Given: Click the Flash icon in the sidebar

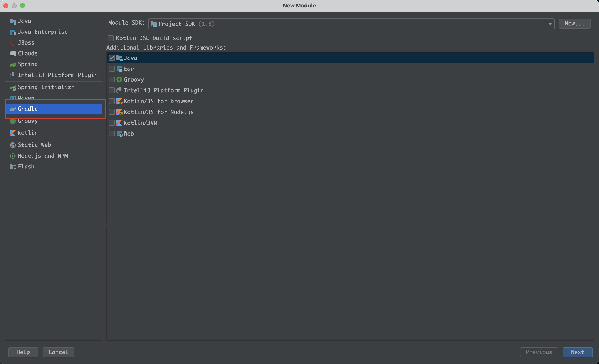Looking at the screenshot, I should [x=13, y=167].
